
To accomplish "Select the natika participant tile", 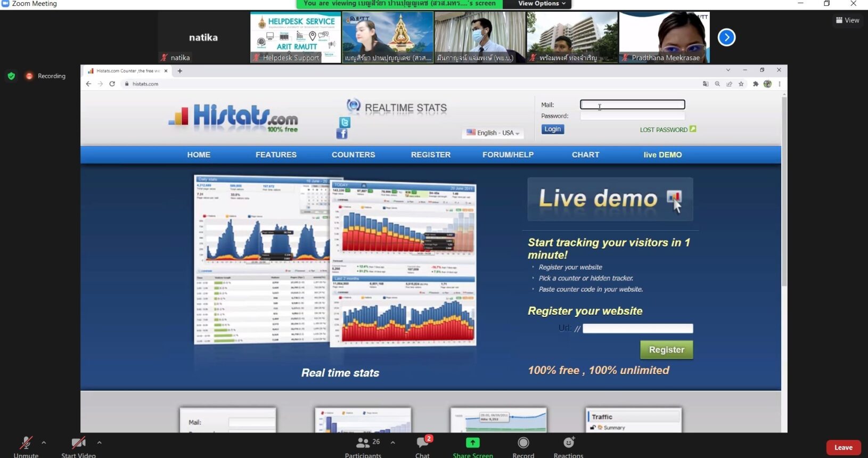I will click(203, 37).
